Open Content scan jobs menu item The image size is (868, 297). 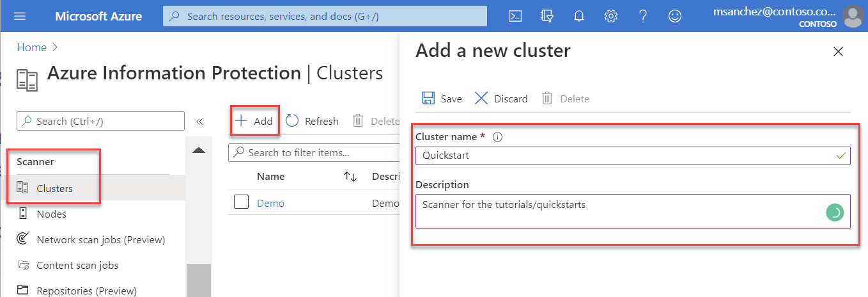[93, 265]
